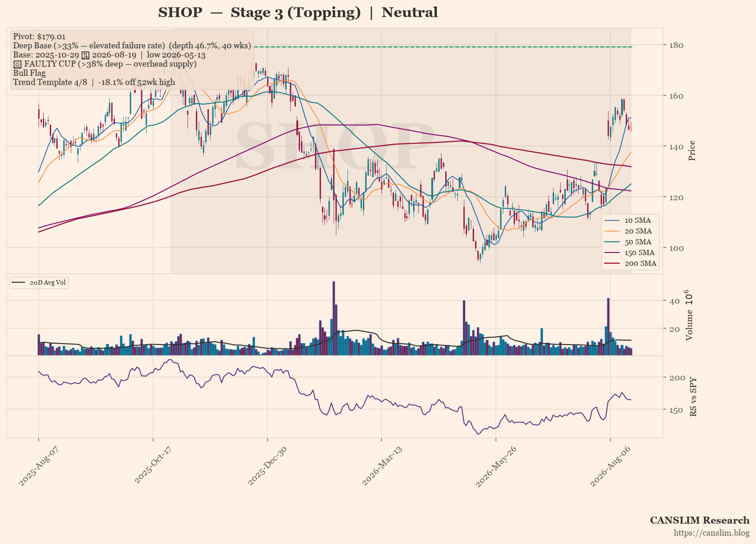756x544 pixels.
Task: Click the 'Deep Base (>33%' annotation line
Action: [x=132, y=46]
